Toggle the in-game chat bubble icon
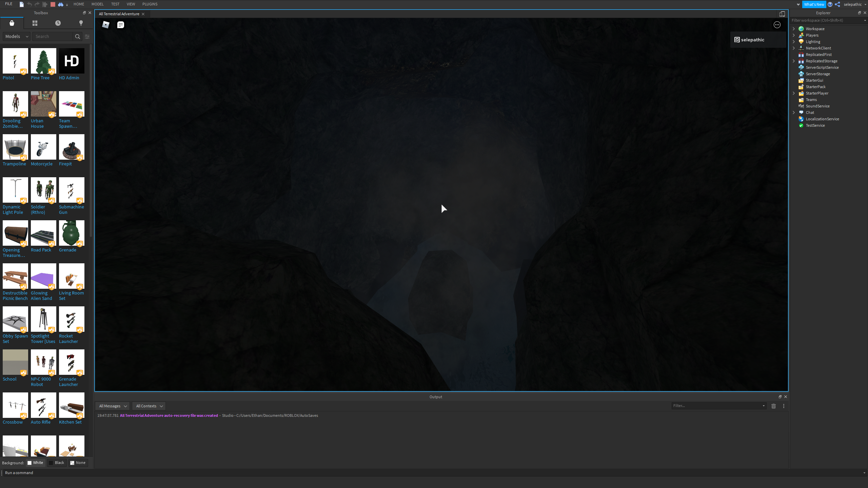This screenshot has width=868, height=488. click(x=121, y=25)
